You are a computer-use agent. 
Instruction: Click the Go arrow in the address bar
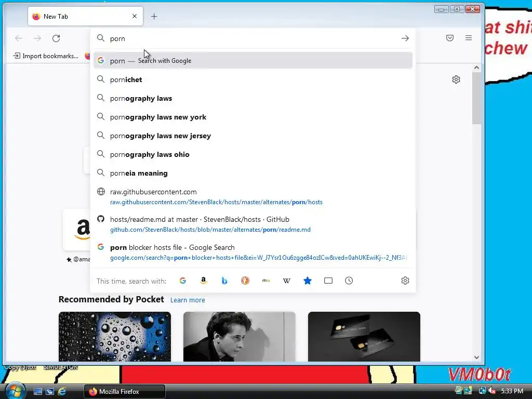405,38
